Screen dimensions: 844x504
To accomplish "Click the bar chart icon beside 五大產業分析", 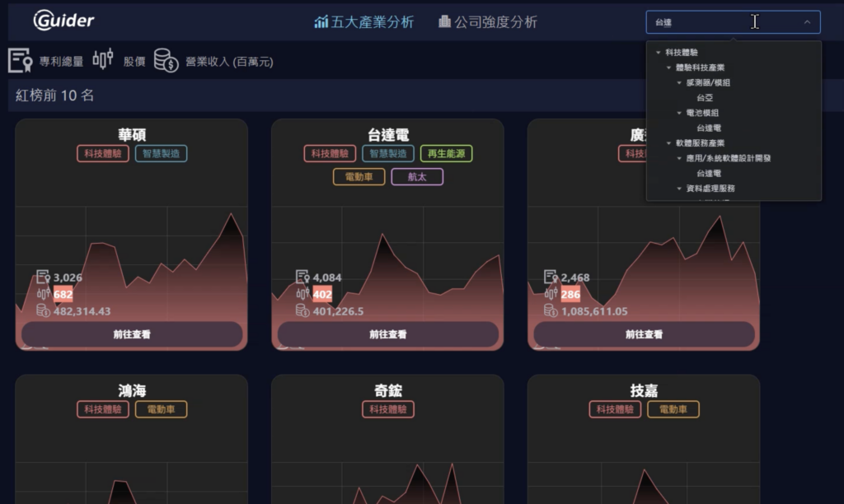I will [321, 22].
